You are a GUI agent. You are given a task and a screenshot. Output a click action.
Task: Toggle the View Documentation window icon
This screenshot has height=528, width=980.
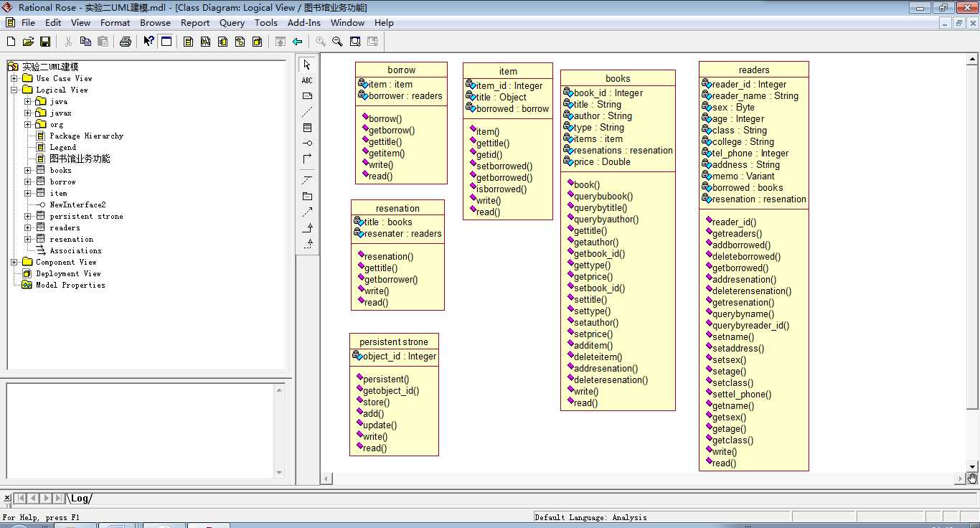click(166, 42)
